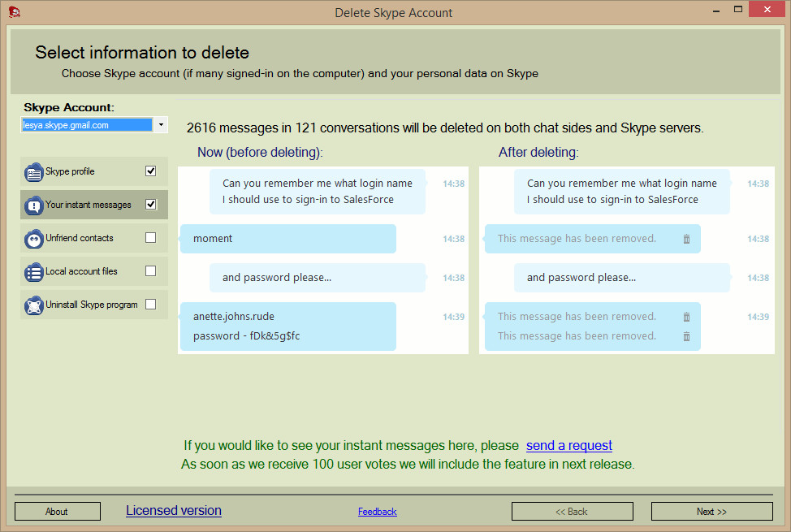Click trash icon on first 14:39 removed message
791x532 pixels.
click(x=686, y=317)
